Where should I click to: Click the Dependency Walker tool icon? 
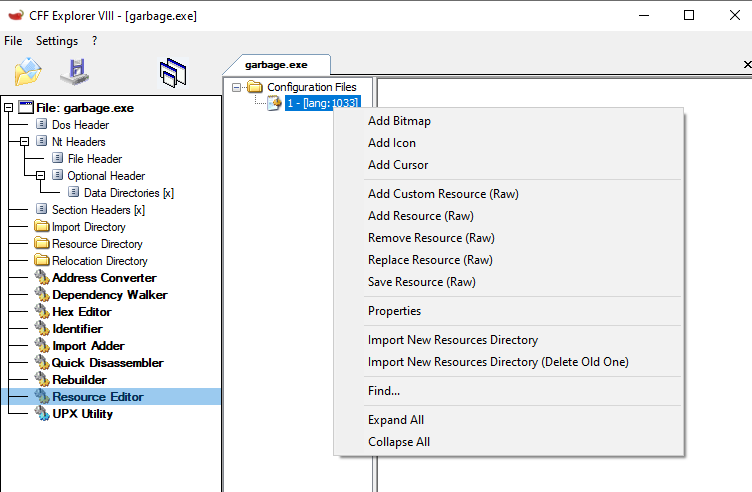point(42,294)
